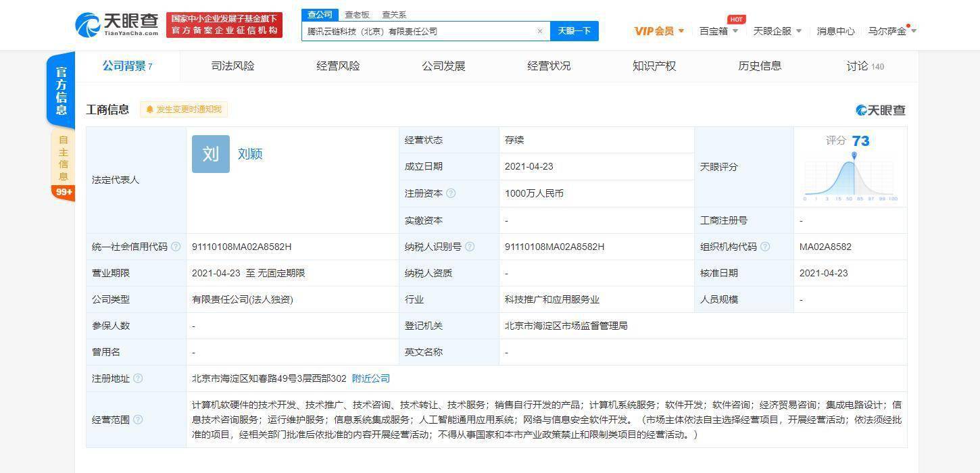
Task: Open help icon next to 组织机构代码
Action: point(765,247)
